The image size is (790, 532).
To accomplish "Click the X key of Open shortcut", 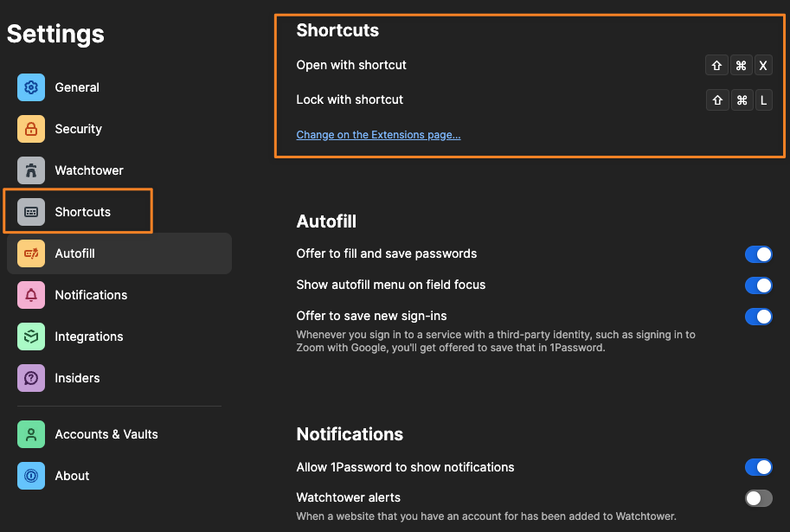I will tap(762, 66).
